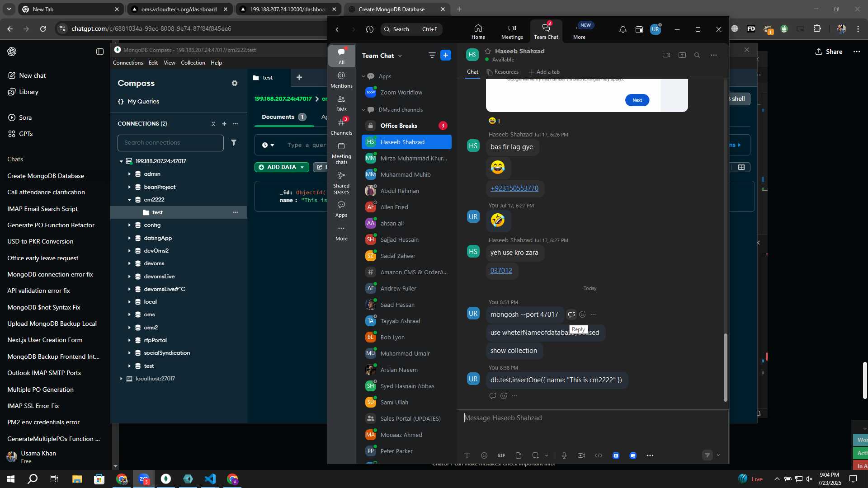Open MongoDB connection error fix chat
The width and height of the screenshot is (868, 488).
(50, 274)
